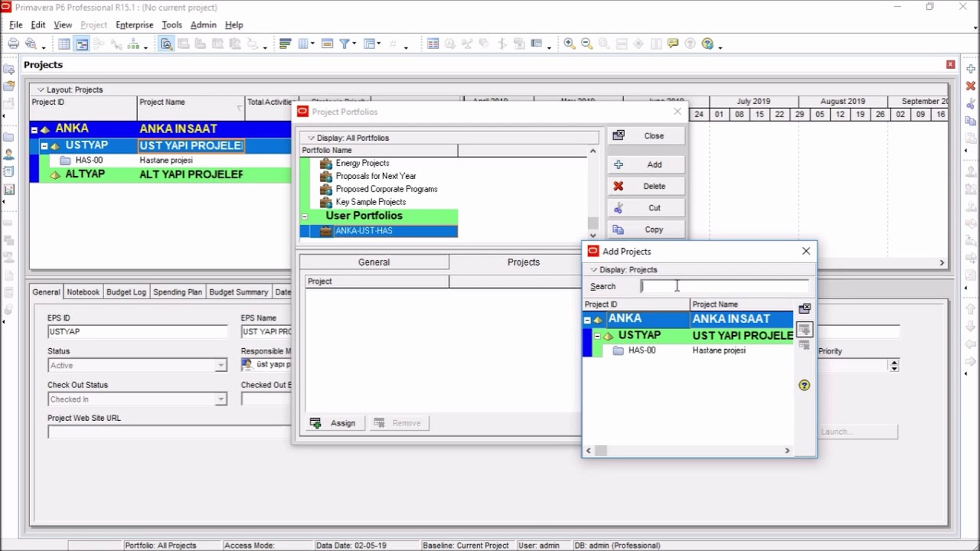Click the Group and Sort icon
Viewport: 980px width, 551px height.
(x=370, y=44)
